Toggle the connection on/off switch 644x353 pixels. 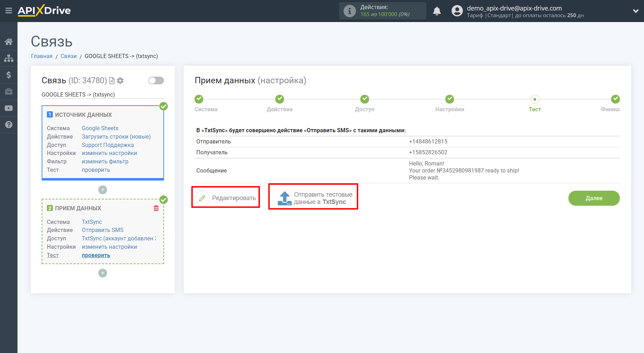(156, 80)
